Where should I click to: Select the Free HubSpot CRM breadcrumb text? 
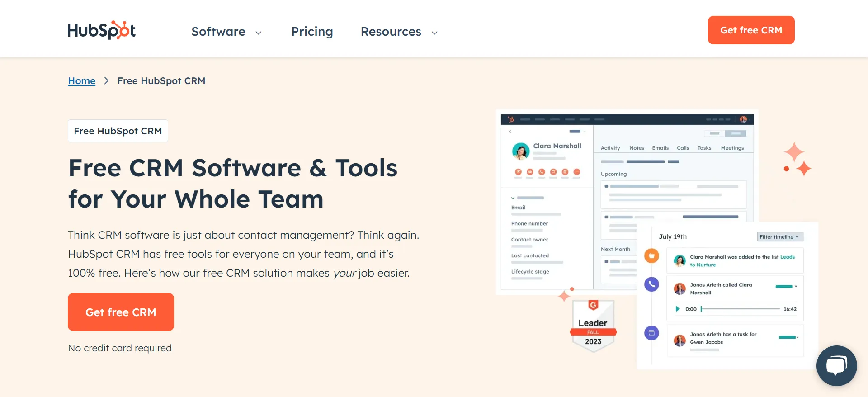coord(161,81)
